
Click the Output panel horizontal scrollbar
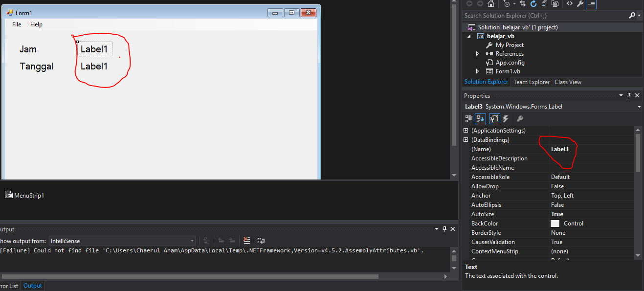tap(189, 276)
